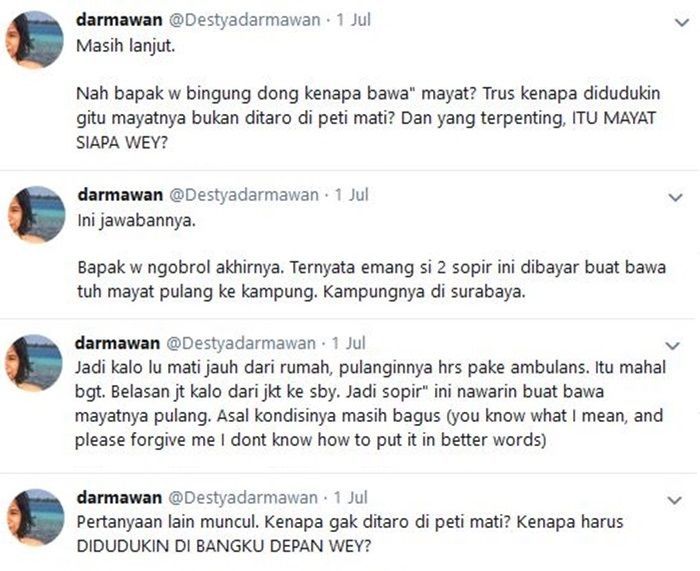This screenshot has width=700, height=571.
Task: Open '1 Jul' timestamp of first tweet
Action: 354,20
